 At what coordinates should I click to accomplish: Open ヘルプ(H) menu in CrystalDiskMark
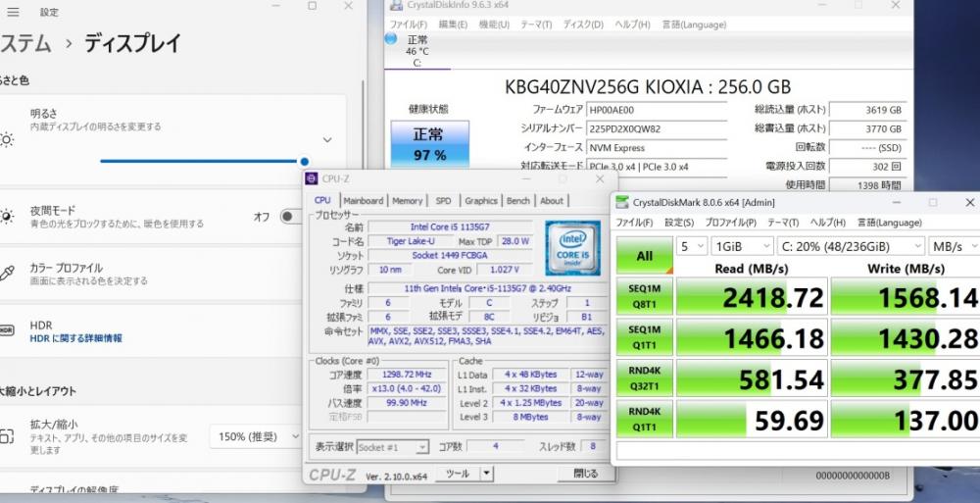coord(827,223)
